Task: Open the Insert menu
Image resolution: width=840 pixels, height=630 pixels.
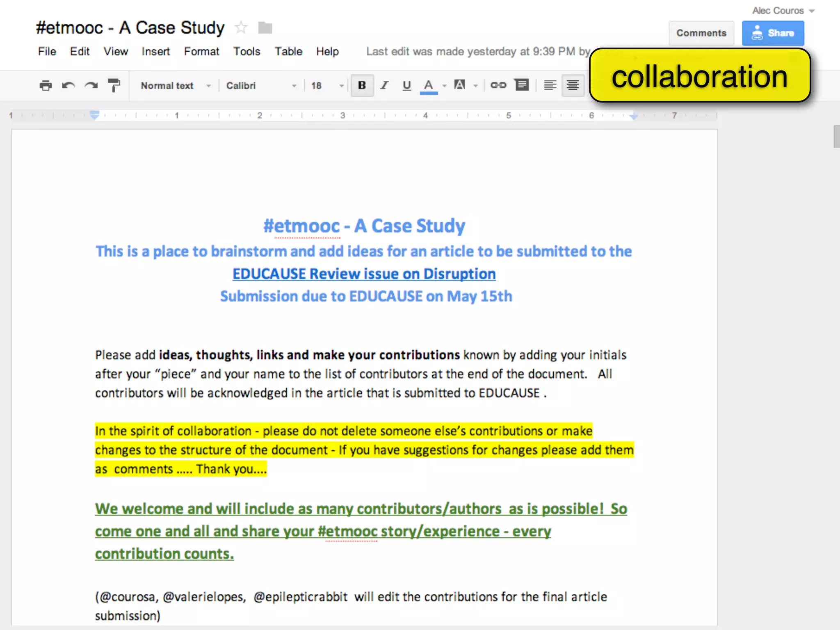Action: tap(155, 52)
